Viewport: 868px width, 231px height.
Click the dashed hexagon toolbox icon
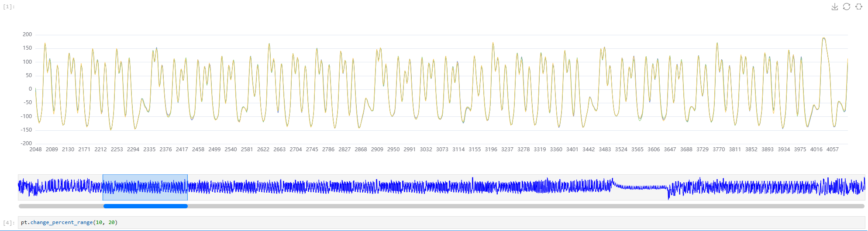pyautogui.click(x=859, y=7)
